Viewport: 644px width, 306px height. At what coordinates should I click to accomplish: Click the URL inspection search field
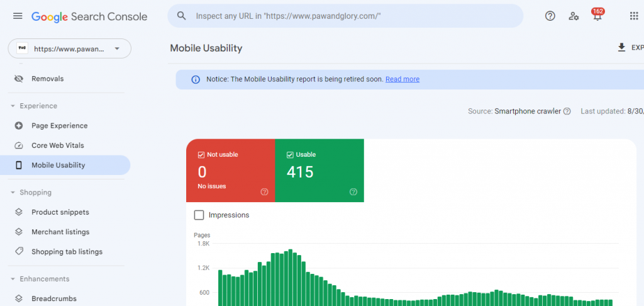[345, 16]
